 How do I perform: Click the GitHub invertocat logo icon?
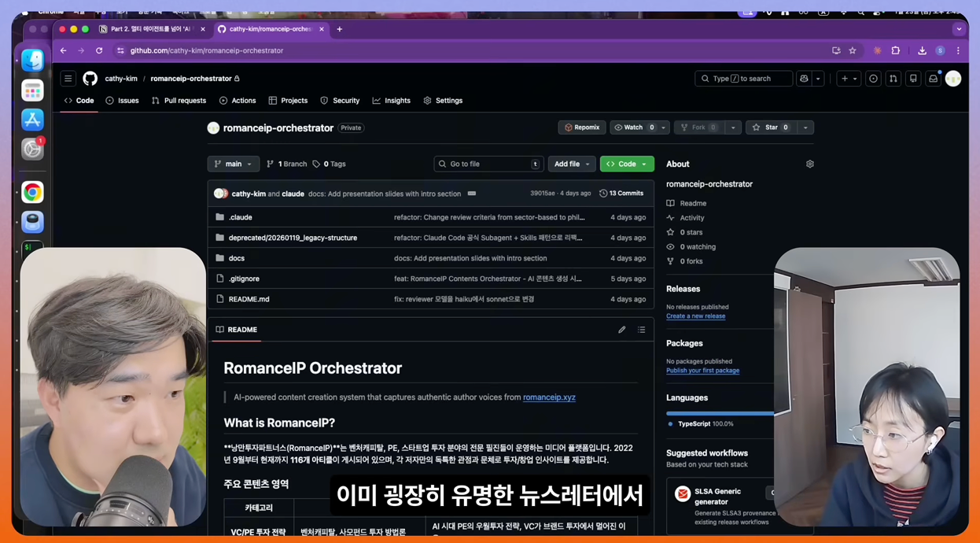click(x=90, y=78)
